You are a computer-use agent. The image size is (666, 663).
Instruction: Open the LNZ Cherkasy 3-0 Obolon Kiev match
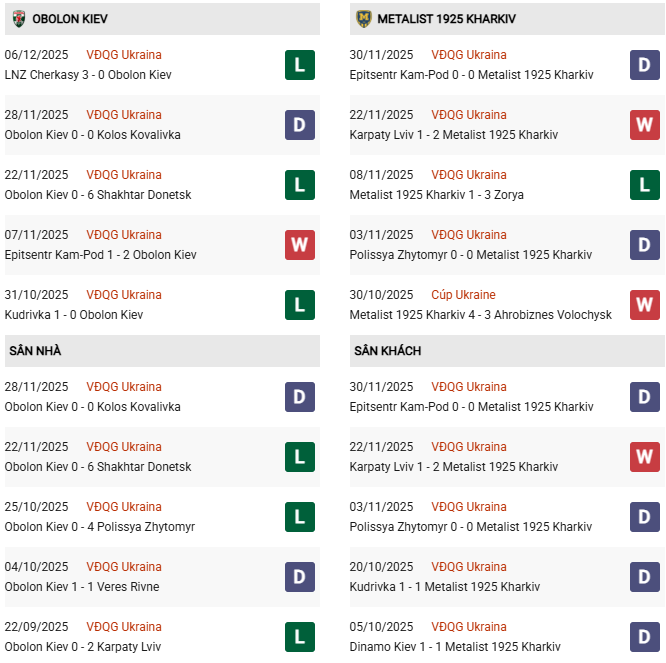coord(88,75)
